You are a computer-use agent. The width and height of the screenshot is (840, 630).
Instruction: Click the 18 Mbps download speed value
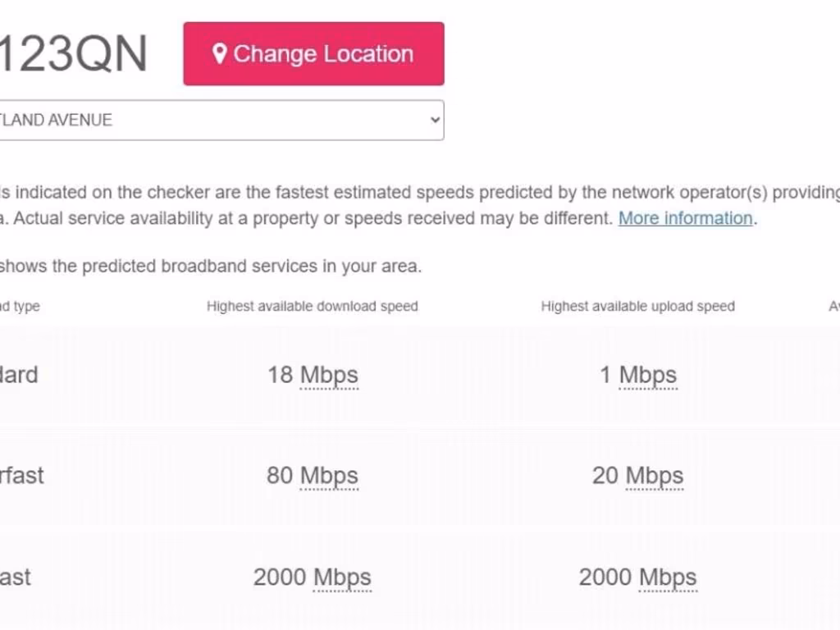(313, 375)
